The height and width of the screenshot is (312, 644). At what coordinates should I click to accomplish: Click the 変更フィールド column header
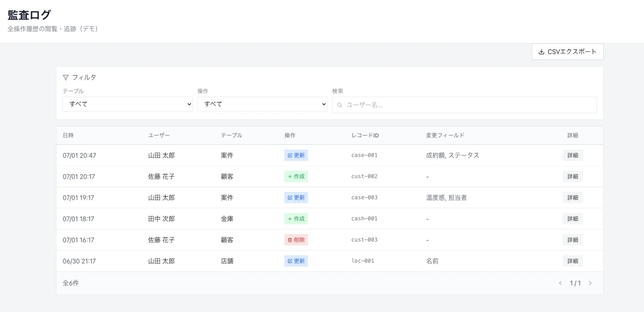(x=445, y=135)
